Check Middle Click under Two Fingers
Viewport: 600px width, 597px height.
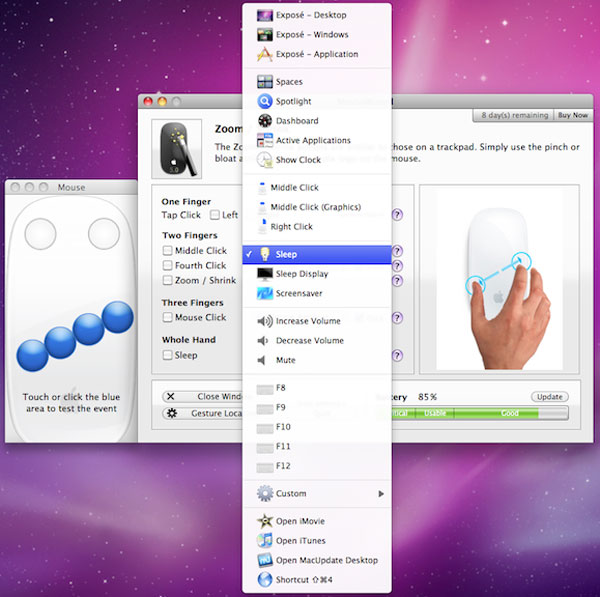click(167, 251)
